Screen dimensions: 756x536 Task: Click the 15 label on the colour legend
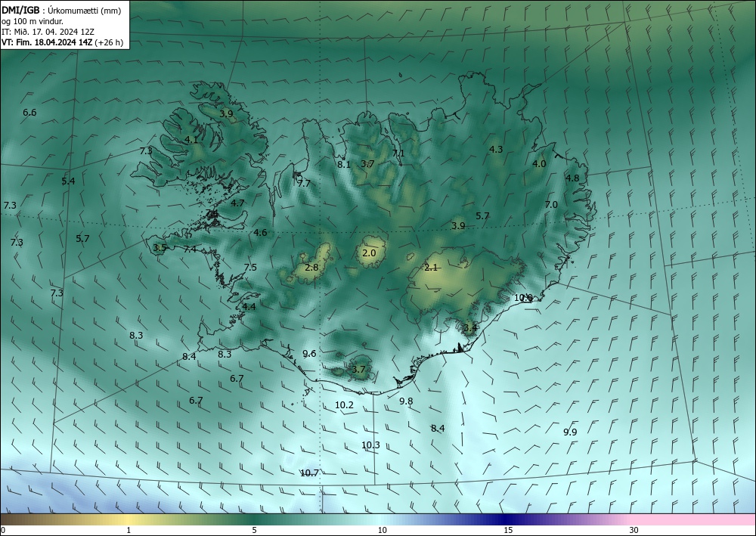(508, 531)
